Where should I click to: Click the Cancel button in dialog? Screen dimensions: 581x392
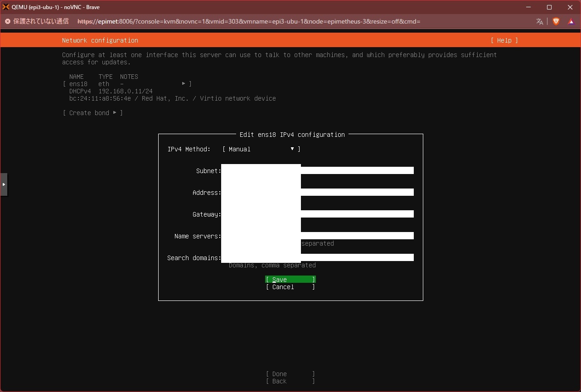tap(290, 287)
